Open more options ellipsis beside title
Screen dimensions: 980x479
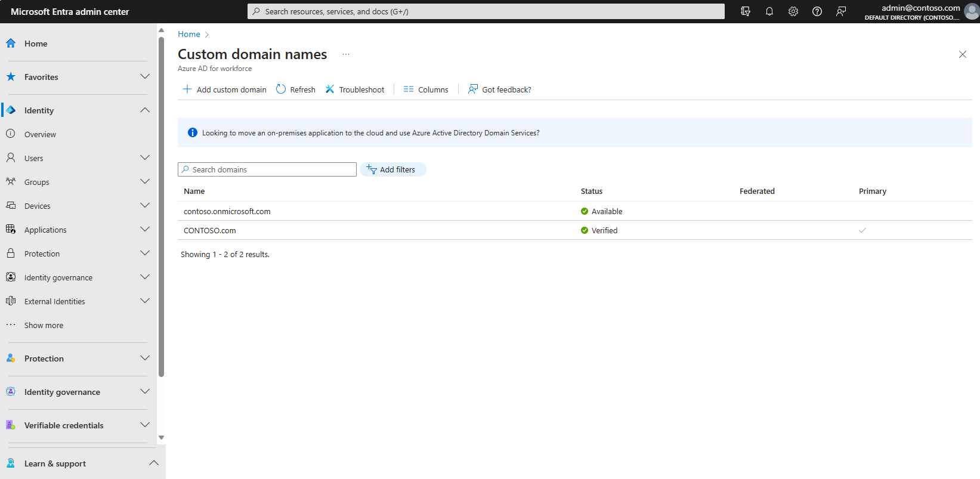[x=346, y=54]
